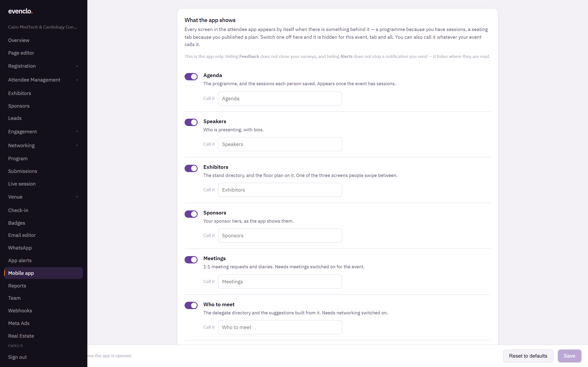Expand the Registration submenu arrow

77,66
